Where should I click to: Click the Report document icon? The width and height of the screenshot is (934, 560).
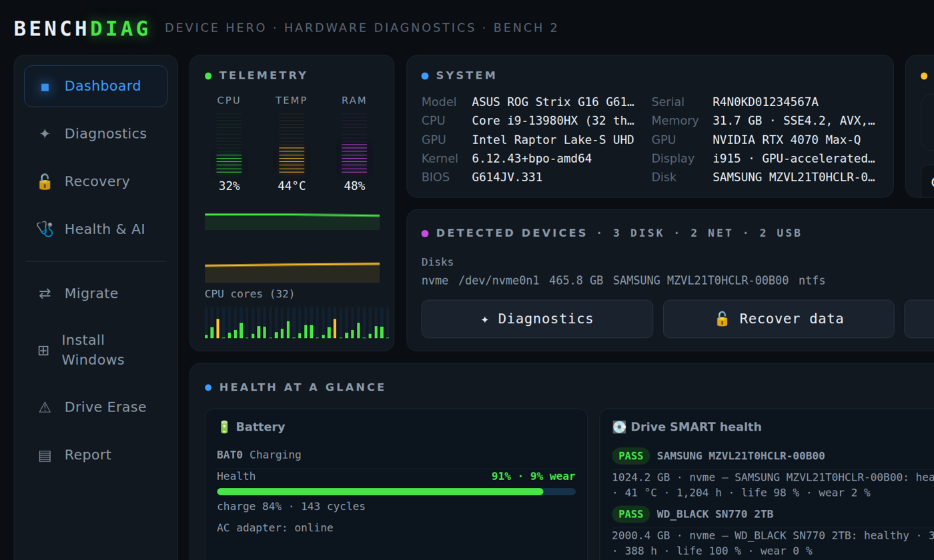pos(45,455)
